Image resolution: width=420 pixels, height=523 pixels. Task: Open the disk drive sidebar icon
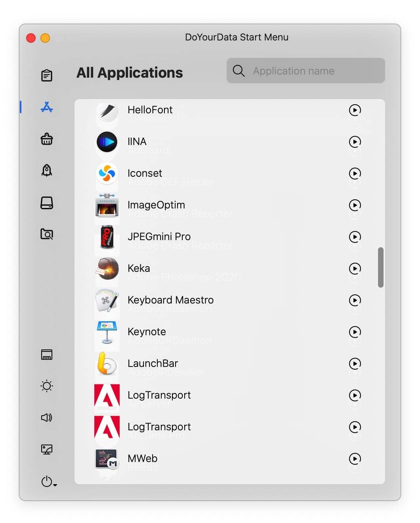(x=47, y=203)
